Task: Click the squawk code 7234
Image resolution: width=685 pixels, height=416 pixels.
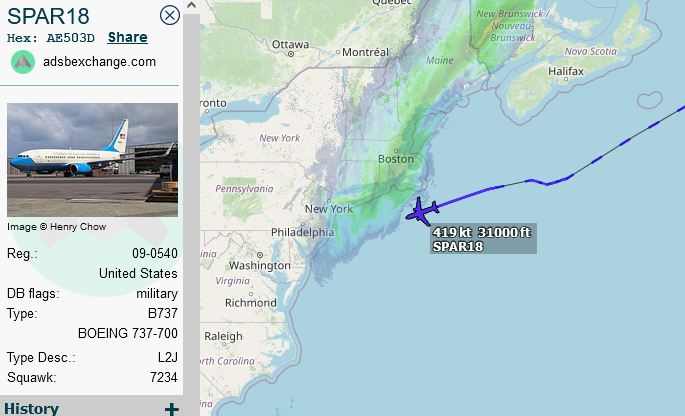Action: (x=164, y=378)
